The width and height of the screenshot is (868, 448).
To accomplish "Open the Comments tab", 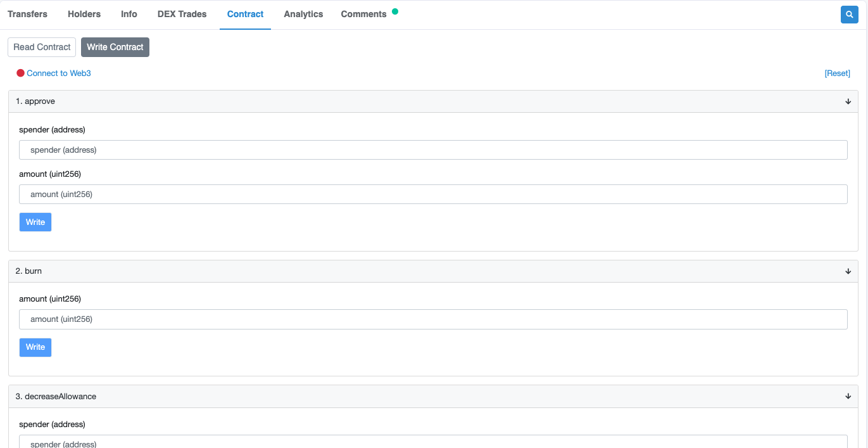I will [363, 14].
